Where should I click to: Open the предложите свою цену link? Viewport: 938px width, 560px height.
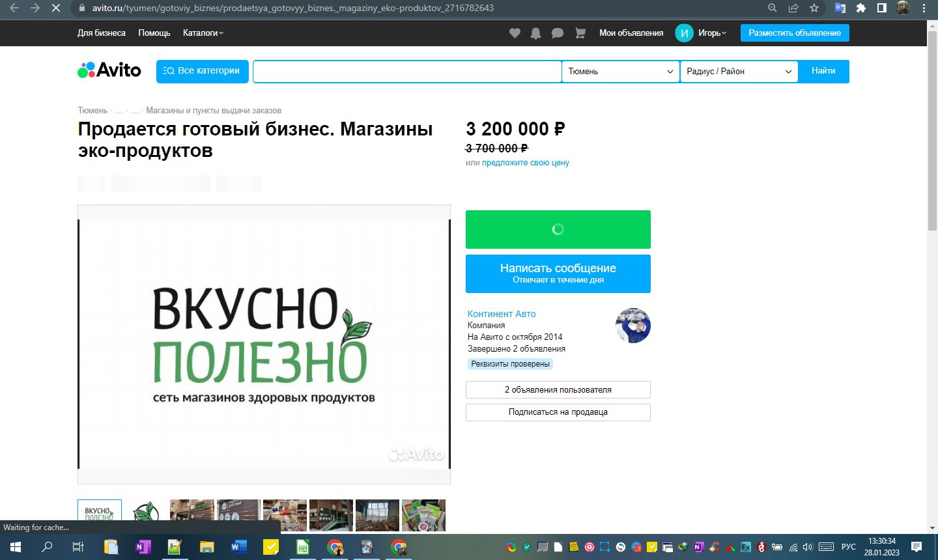coord(526,163)
